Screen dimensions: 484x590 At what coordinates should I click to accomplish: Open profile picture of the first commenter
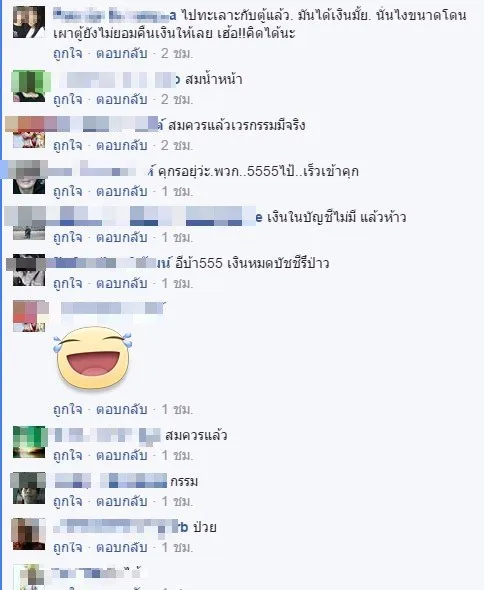[29, 22]
